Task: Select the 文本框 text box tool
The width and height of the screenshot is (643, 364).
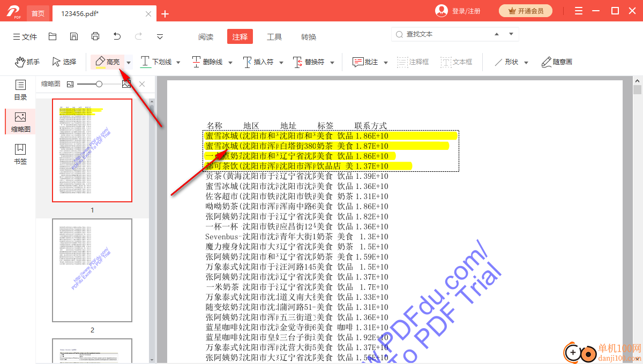Action: (x=457, y=62)
